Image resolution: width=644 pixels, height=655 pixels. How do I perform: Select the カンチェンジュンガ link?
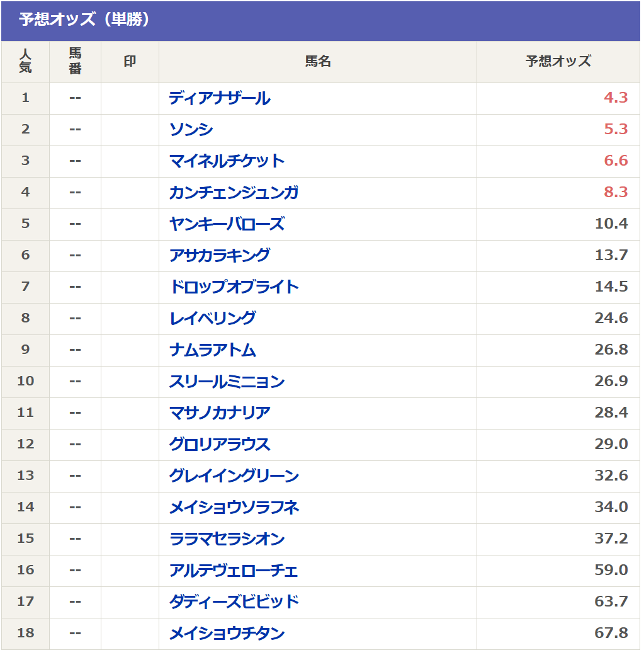pyautogui.click(x=234, y=193)
